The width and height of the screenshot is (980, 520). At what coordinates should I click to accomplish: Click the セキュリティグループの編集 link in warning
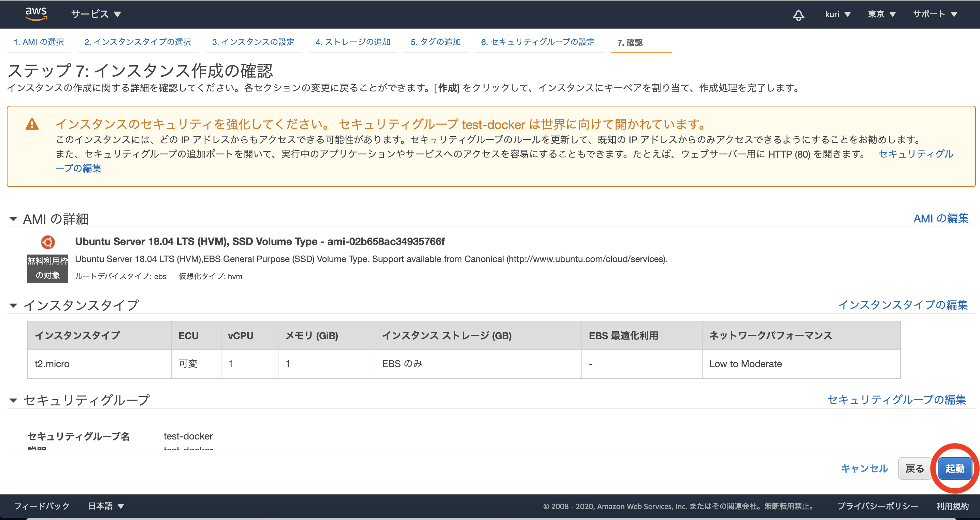point(916,154)
